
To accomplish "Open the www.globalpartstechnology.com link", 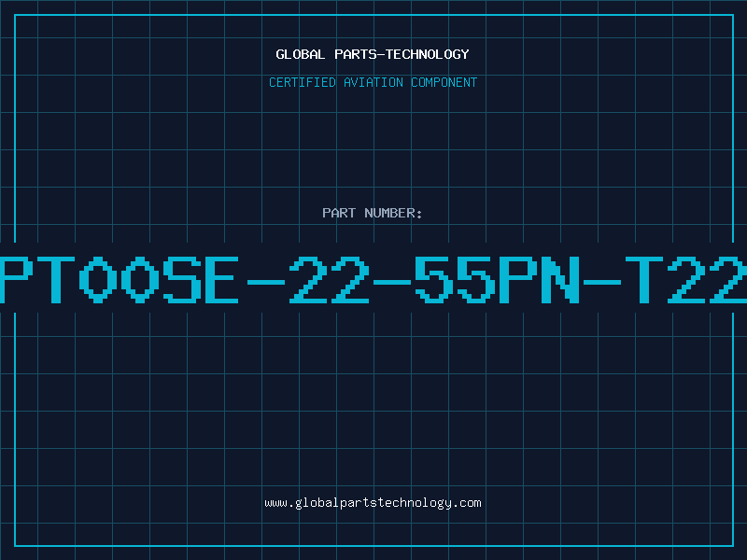I will (x=373, y=503).
